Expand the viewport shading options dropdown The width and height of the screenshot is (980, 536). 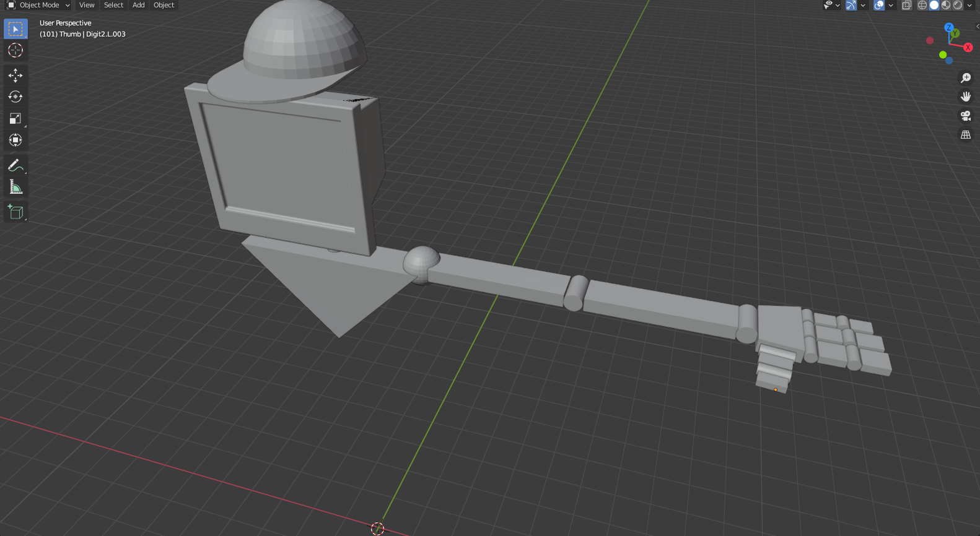(x=970, y=6)
